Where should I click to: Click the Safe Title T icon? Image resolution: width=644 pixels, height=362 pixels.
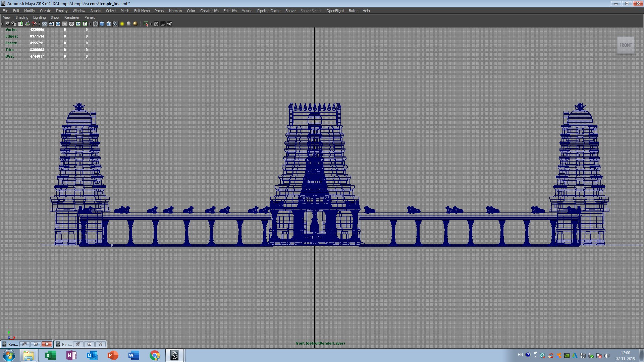tap(85, 24)
